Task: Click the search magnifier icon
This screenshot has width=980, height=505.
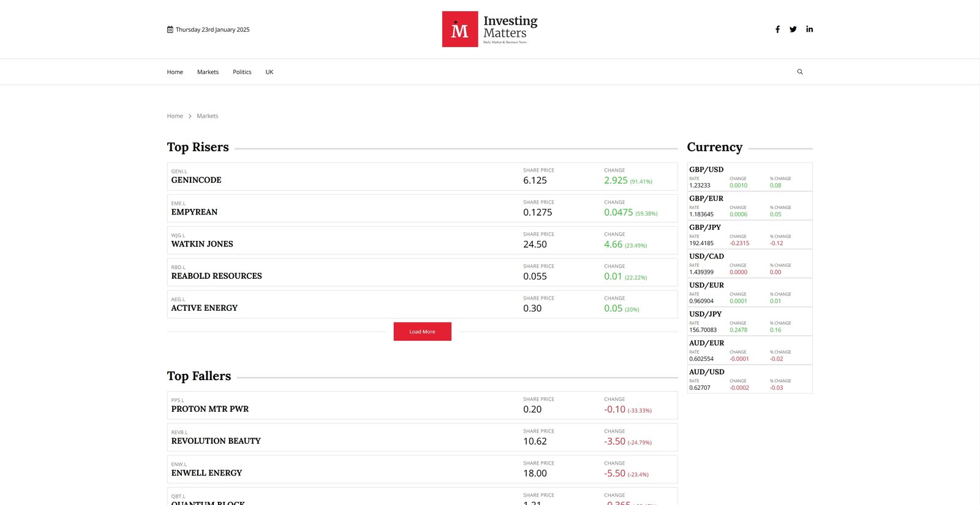Action: pos(800,72)
